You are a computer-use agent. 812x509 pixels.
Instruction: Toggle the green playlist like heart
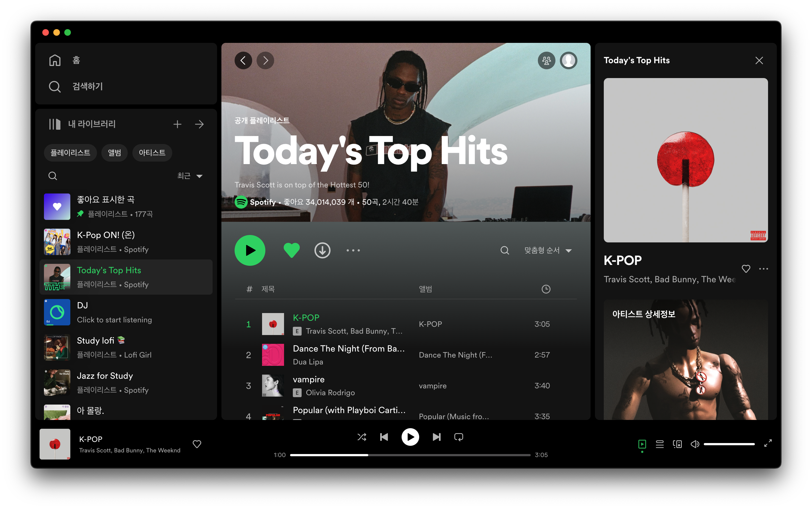coord(292,250)
